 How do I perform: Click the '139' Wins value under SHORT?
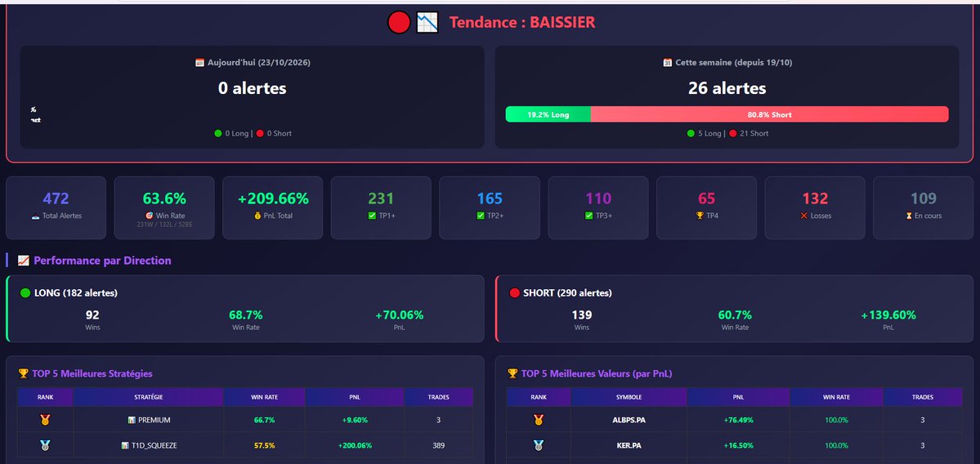click(x=582, y=315)
